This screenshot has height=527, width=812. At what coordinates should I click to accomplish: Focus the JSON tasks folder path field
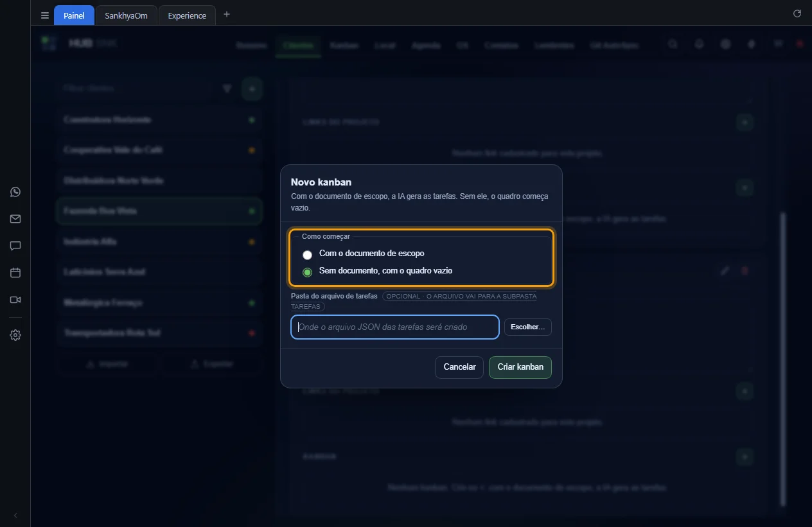point(395,327)
